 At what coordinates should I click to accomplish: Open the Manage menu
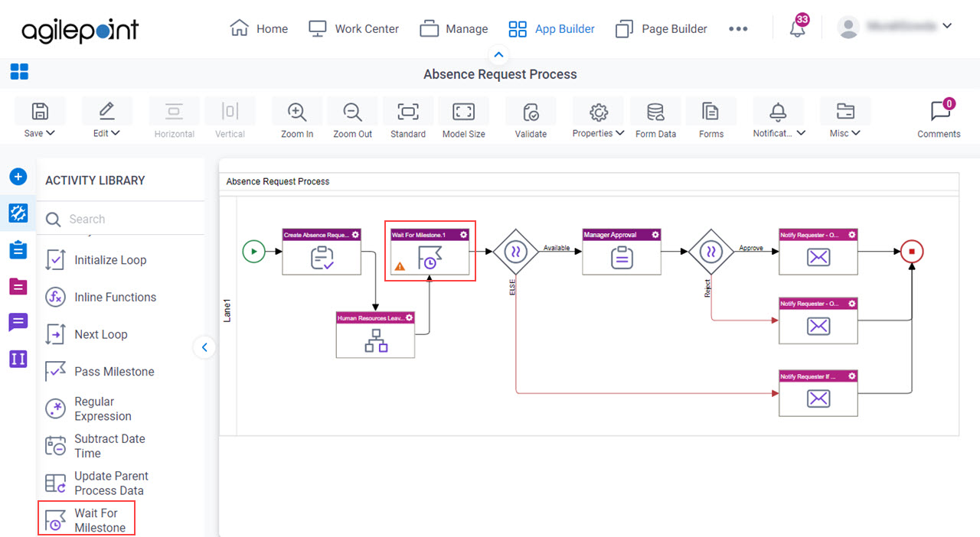453,29
